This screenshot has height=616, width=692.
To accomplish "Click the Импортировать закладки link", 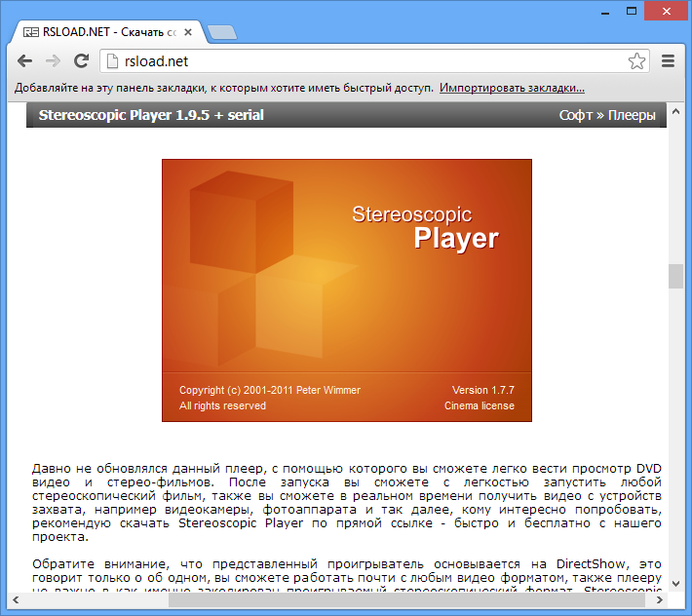I will point(512,88).
